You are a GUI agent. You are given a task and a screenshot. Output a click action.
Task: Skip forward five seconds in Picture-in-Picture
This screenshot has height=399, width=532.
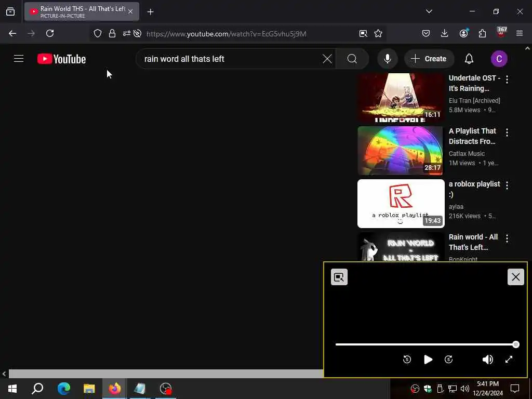[x=448, y=360]
